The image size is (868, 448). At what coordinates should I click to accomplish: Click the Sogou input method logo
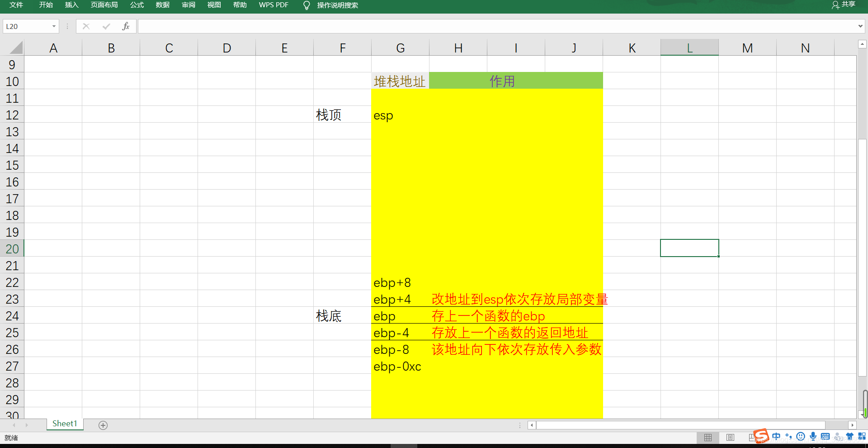(761, 436)
